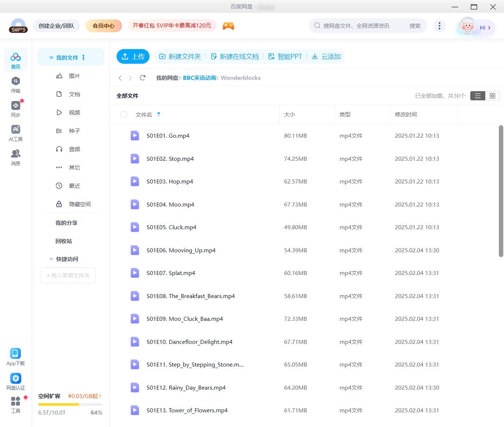Collapse the 快捷访问 section

click(x=51, y=259)
